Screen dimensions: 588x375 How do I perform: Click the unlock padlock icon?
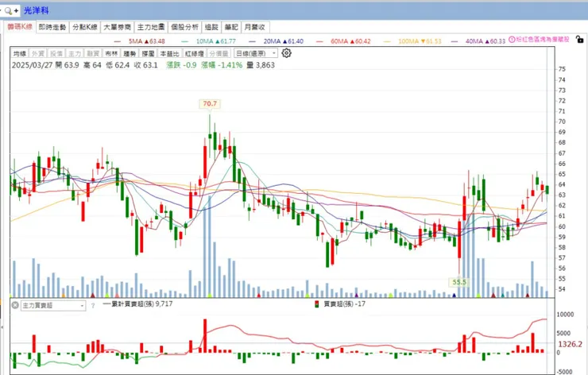pos(579,39)
